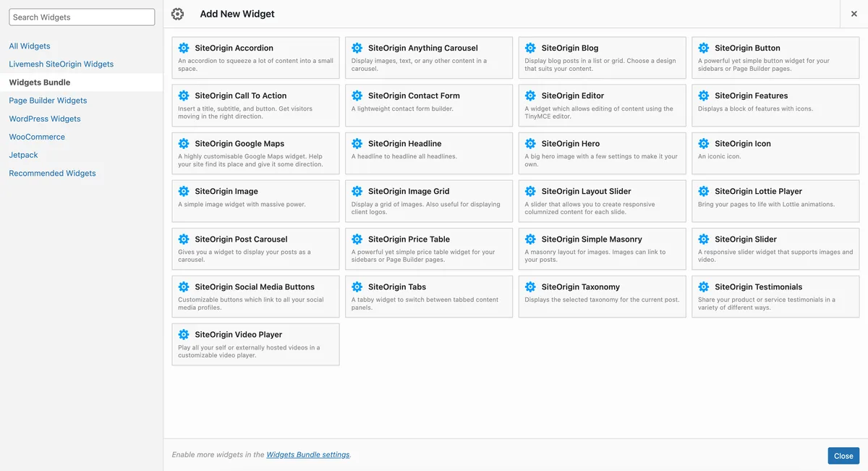This screenshot has height=471, width=868.
Task: Pick the SiteOrigin Headline title
Action: (x=405, y=143)
